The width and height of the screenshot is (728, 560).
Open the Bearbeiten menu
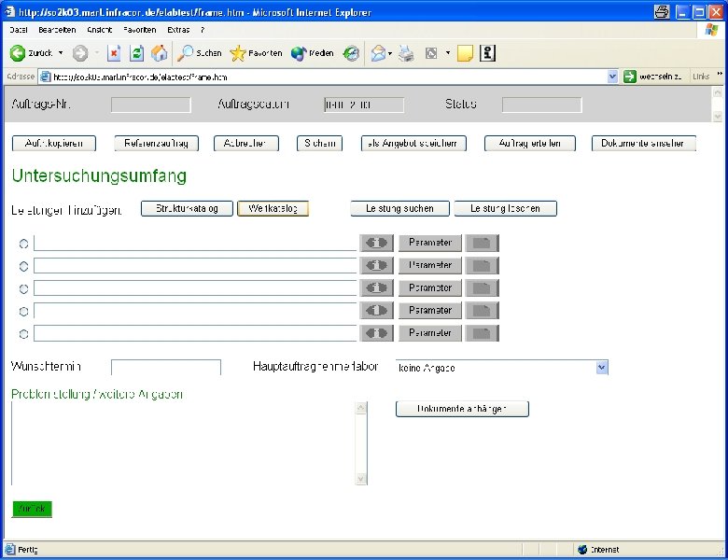(57, 30)
